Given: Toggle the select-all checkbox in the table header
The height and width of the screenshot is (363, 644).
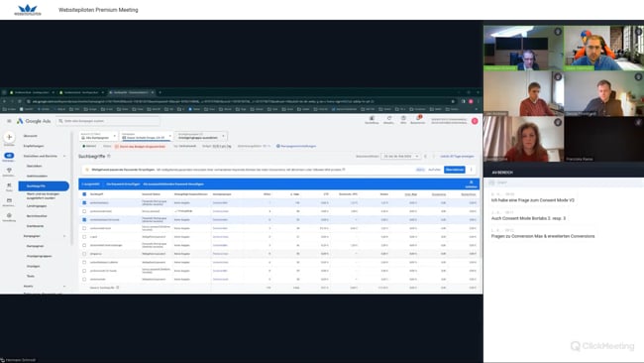Looking at the screenshot, I should [x=84, y=194].
